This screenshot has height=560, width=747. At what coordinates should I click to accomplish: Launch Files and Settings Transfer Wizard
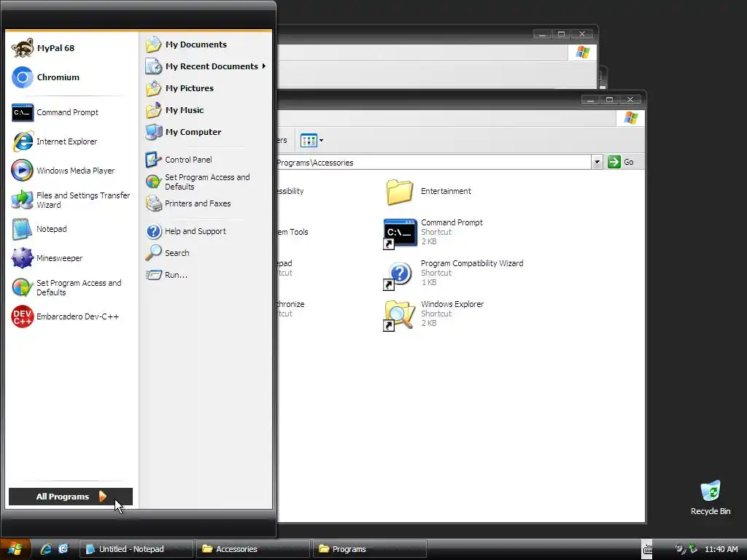click(x=70, y=200)
